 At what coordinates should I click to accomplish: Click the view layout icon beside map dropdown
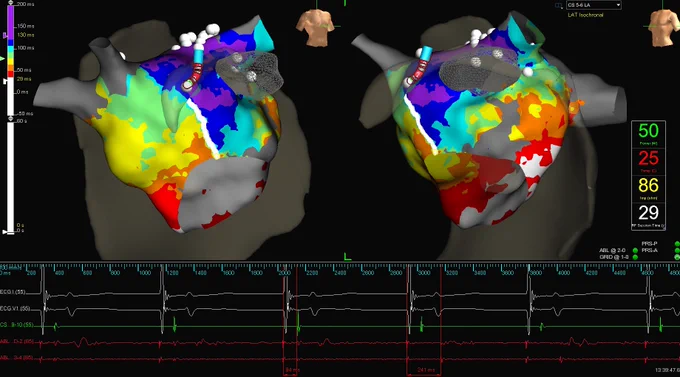pos(559,6)
